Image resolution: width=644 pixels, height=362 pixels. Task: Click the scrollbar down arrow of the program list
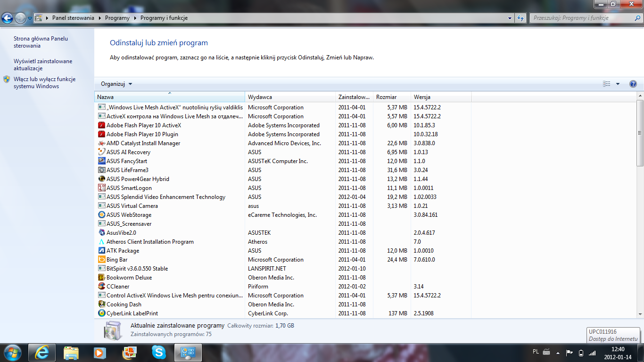click(640, 314)
